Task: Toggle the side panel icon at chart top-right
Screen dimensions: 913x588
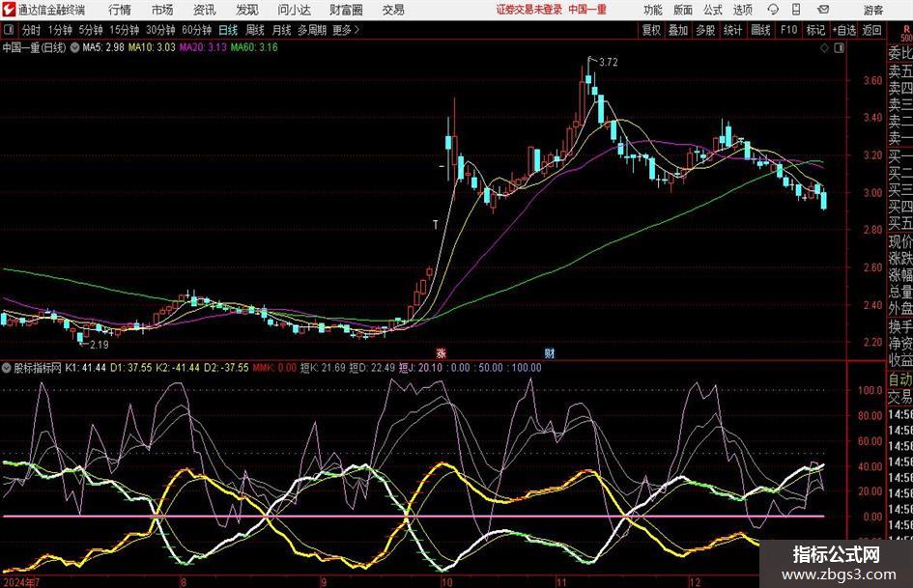Action: click(x=839, y=47)
